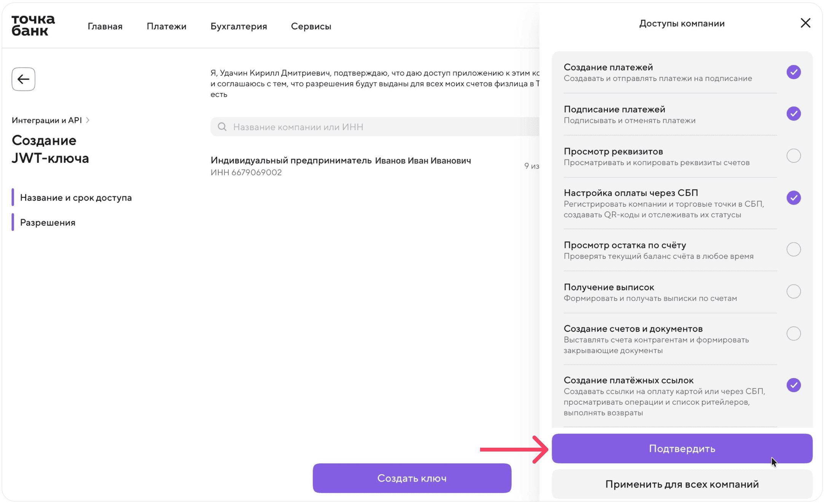Expand Интеграции и API breadcrumb chevron

[x=88, y=120]
